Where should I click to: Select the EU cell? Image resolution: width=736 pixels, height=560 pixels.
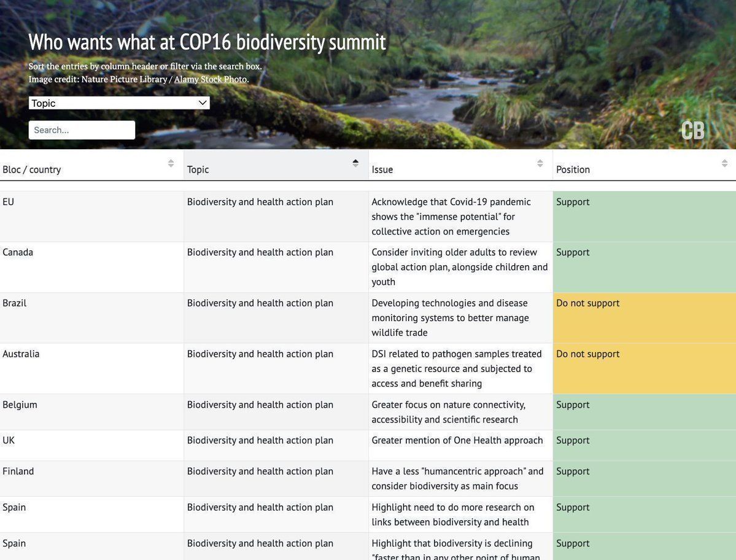(92, 216)
